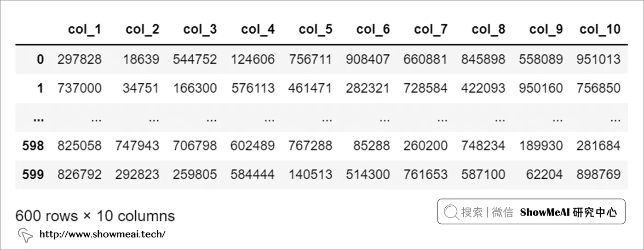The width and height of the screenshot is (644, 250).
Task: Click cell value 62204 in col_9
Action: click(545, 174)
